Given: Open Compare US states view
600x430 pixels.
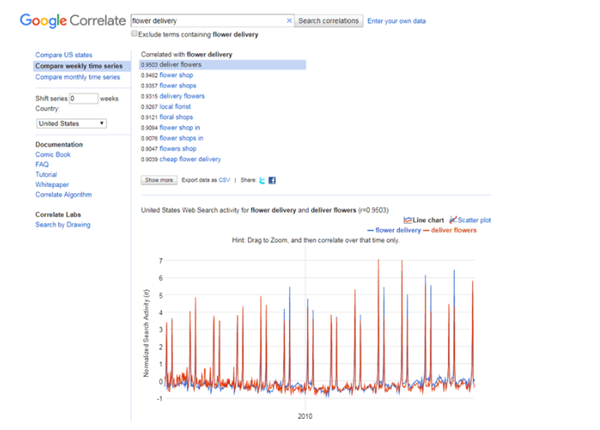Looking at the screenshot, I should (x=64, y=55).
